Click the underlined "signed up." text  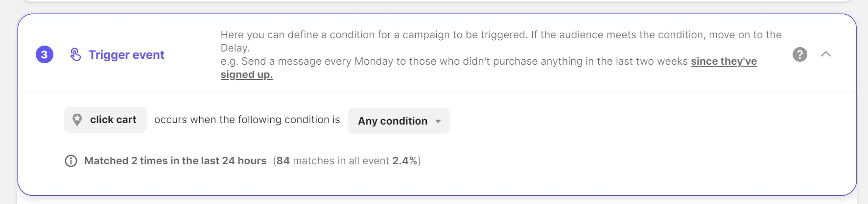(247, 75)
